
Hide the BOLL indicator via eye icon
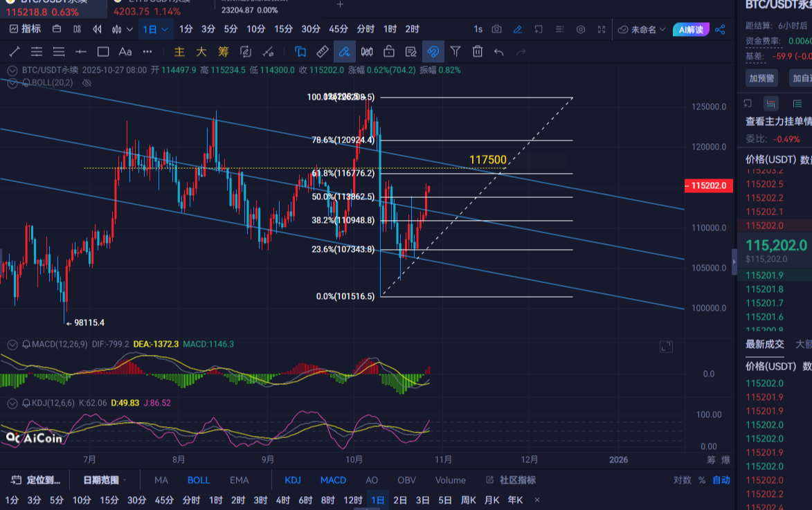point(87,82)
